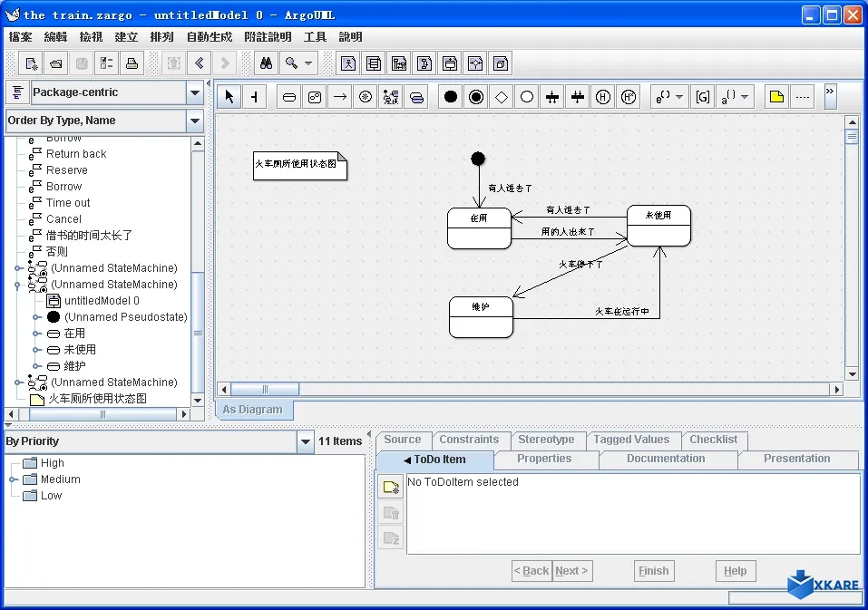The height and width of the screenshot is (610, 868).
Task: Pick the Broom alignment tool
Action: click(255, 97)
